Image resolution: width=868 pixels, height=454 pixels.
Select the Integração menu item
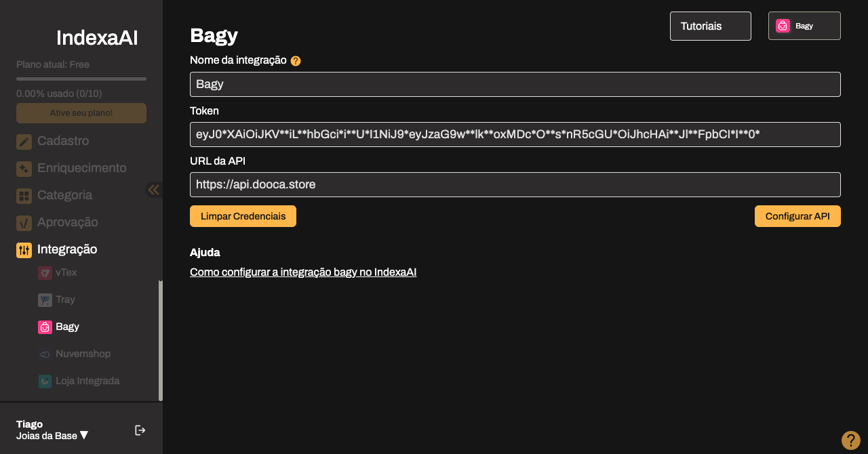click(x=57, y=250)
